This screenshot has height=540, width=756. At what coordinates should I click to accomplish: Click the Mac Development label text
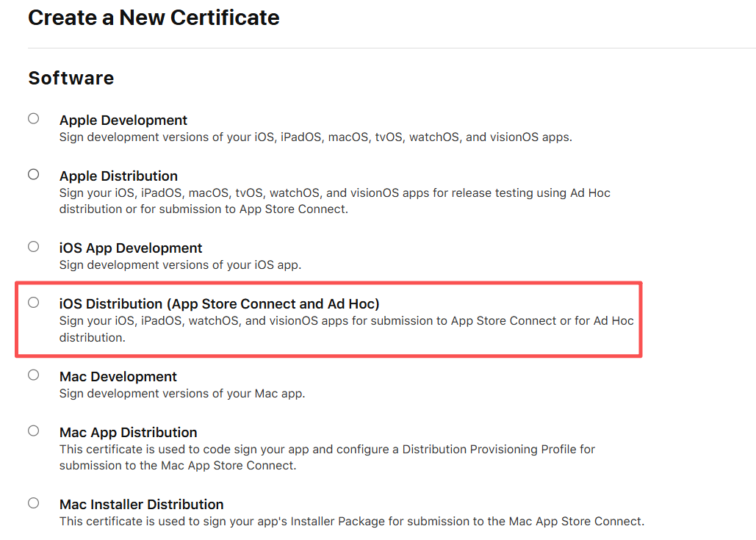118,376
